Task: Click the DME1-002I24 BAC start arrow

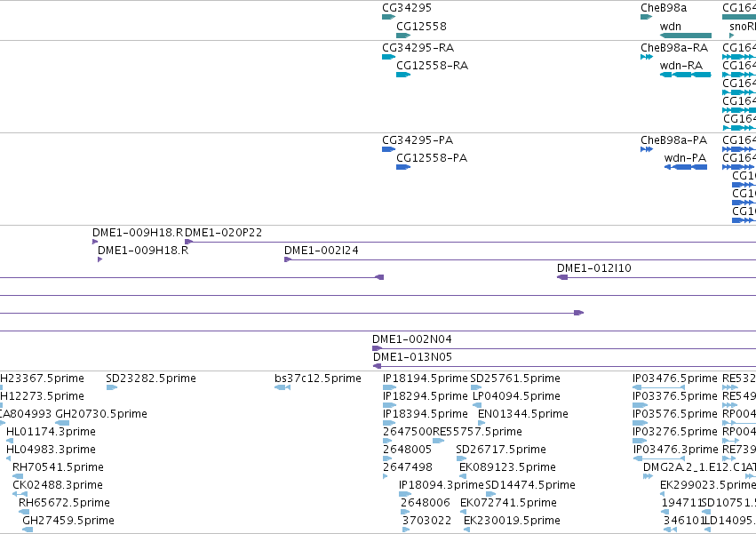Action: (288, 259)
